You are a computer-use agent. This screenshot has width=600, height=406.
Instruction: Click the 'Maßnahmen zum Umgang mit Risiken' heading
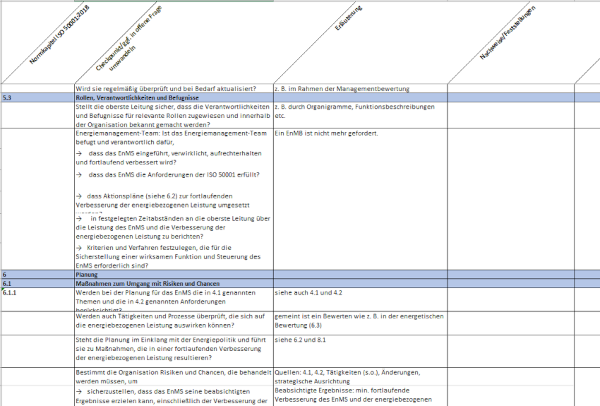[172, 283]
